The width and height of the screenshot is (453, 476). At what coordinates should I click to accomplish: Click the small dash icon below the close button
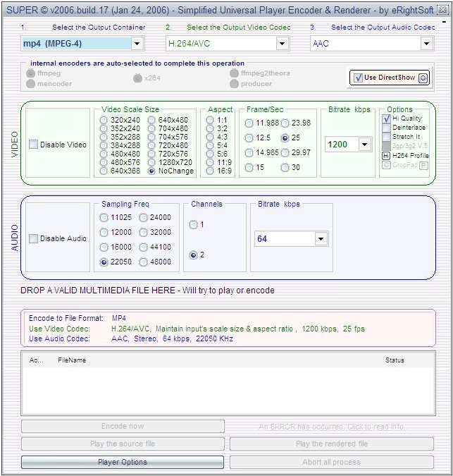445,22
